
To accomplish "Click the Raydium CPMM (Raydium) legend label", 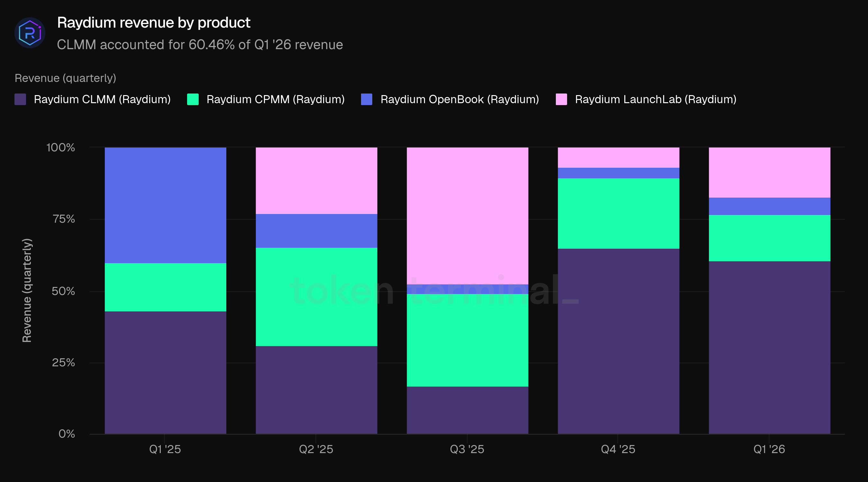I will coord(275,99).
